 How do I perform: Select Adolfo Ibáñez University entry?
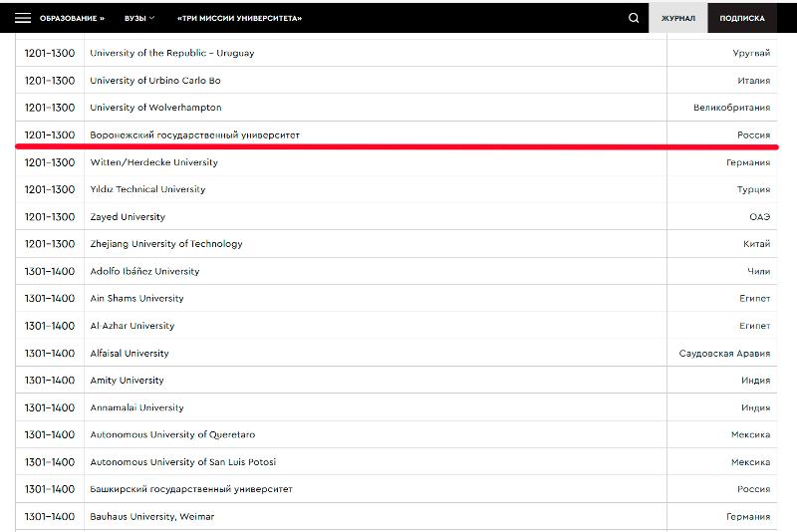(144, 271)
